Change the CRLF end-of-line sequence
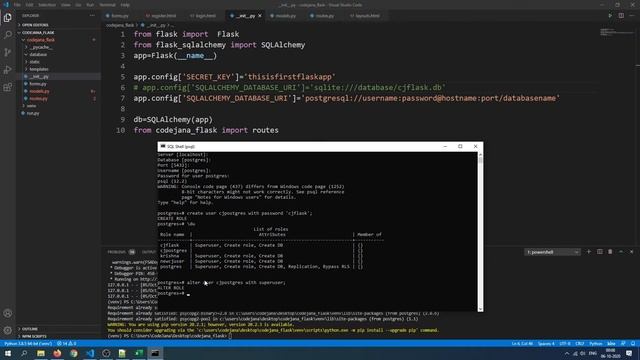This screenshot has width=640, height=360. [580, 344]
